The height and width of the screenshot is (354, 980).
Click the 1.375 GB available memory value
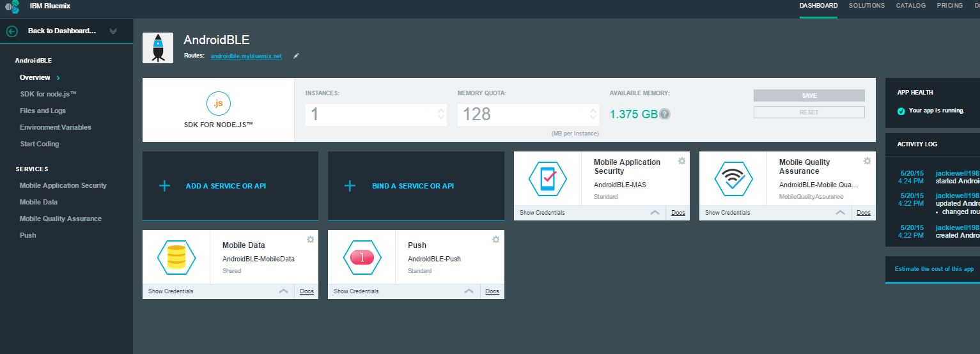point(634,114)
